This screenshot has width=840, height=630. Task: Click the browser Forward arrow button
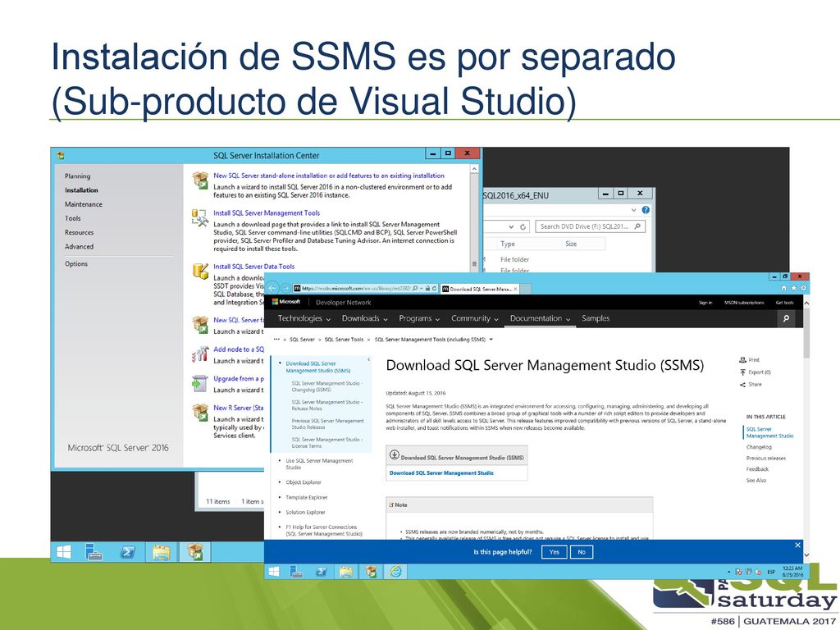click(285, 288)
